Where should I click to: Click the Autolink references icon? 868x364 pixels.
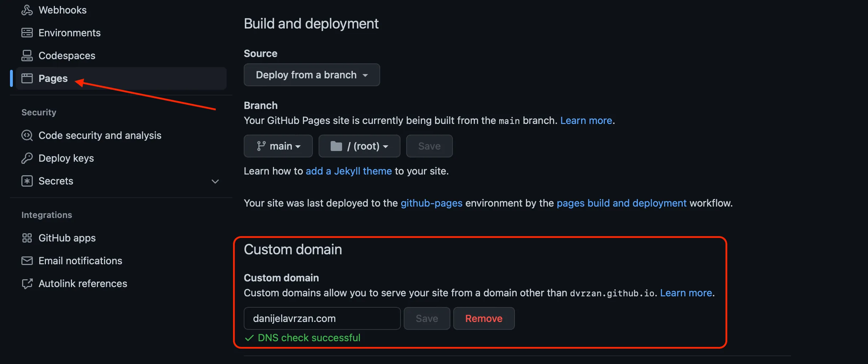[x=27, y=283]
